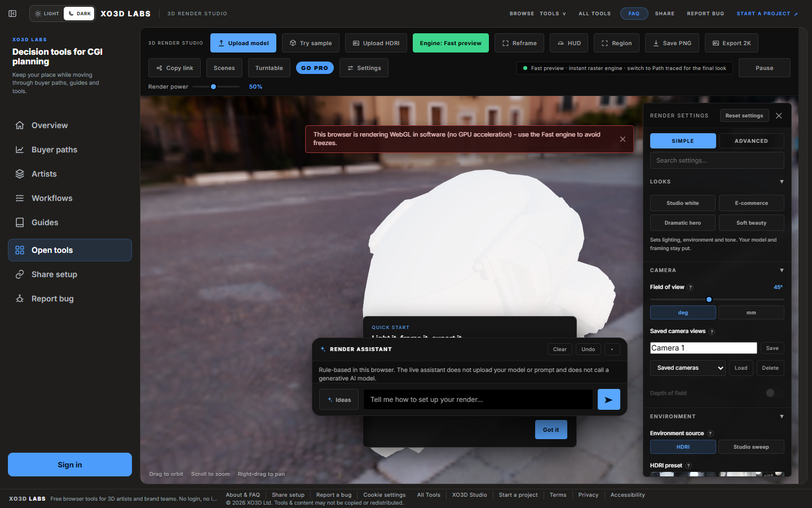The image size is (812, 508).
Task: Open FAQ in the top navigation
Action: 634,14
